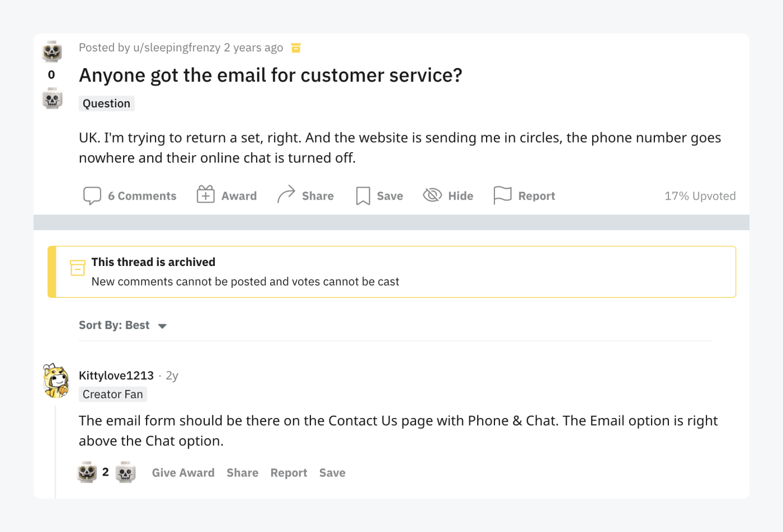
Task: Click the Creator Fan flair on the comment
Action: [112, 394]
